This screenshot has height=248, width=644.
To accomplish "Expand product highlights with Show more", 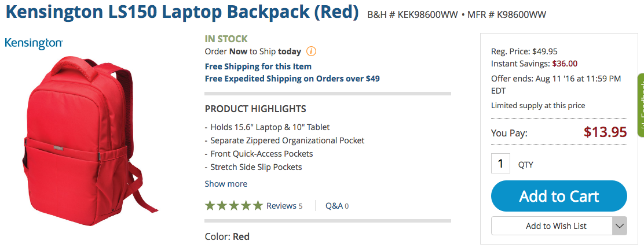I will (226, 184).
